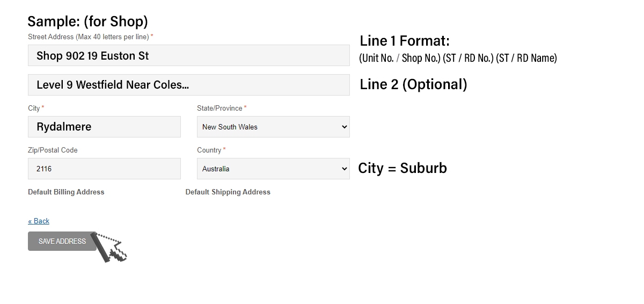644x304 pixels.
Task: Click the Default Billing Address label
Action: pyautogui.click(x=66, y=192)
